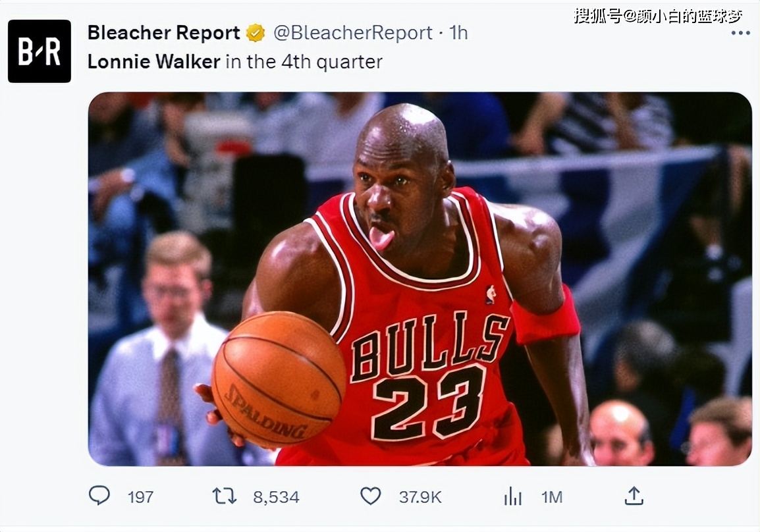Click the retweet arrows icon

coord(225,496)
